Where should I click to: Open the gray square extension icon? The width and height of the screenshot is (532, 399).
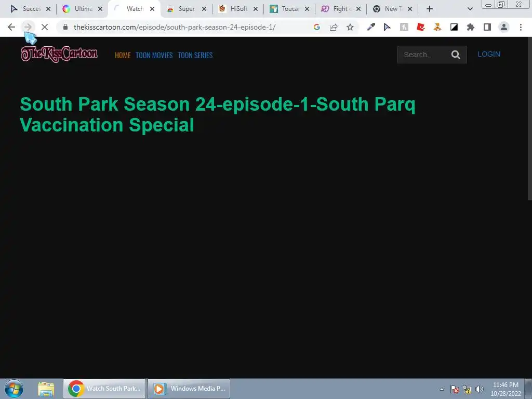pos(404,27)
